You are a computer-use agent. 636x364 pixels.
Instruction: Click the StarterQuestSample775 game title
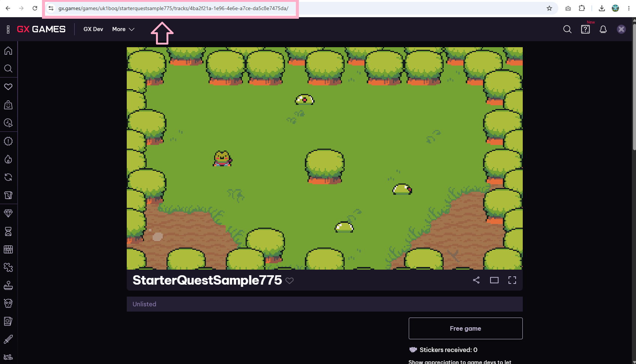207,280
